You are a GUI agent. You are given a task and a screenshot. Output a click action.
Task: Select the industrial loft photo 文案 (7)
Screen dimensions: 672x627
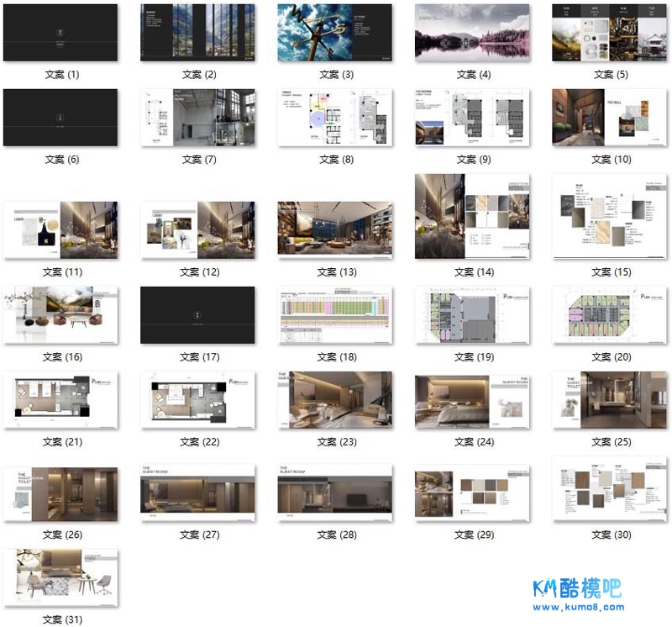click(x=198, y=118)
